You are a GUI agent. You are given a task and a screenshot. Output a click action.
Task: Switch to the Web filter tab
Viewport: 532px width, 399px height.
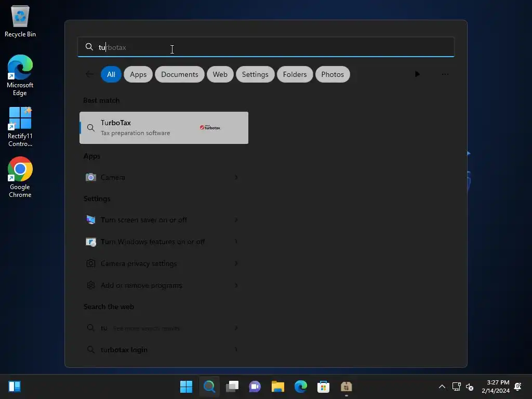[220, 74]
